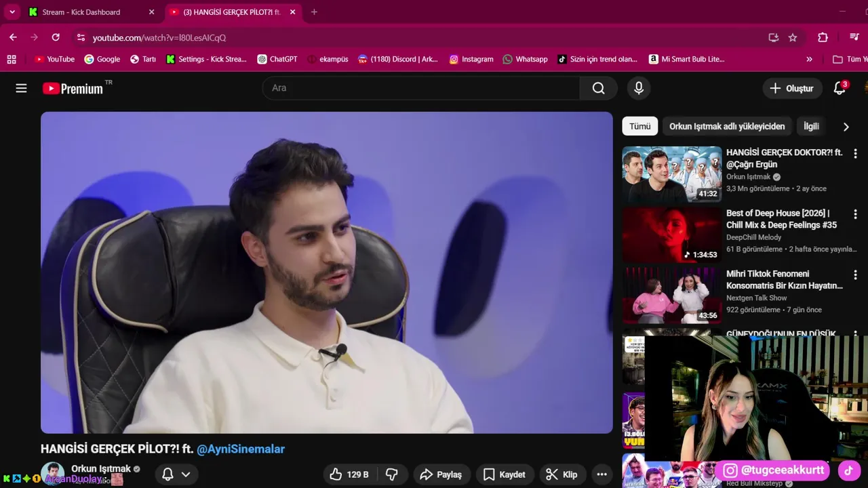Bookmark this page with star icon
The width and height of the screenshot is (868, 488).
click(x=793, y=37)
